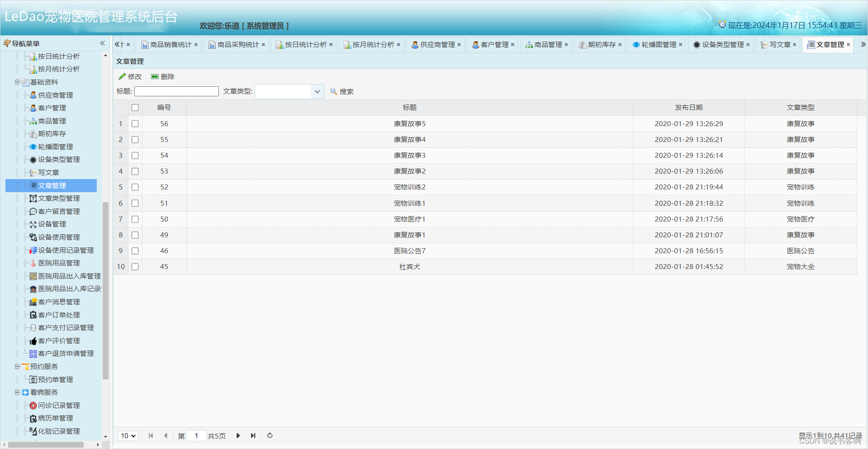This screenshot has width=868, height=449.
Task: Click the 搜索 magnifier search button
Action: (x=342, y=92)
